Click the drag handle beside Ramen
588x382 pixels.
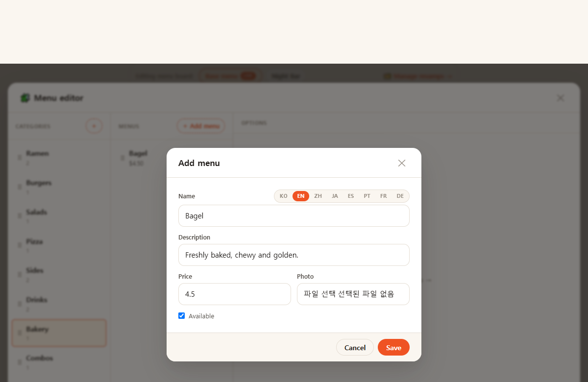tap(20, 157)
